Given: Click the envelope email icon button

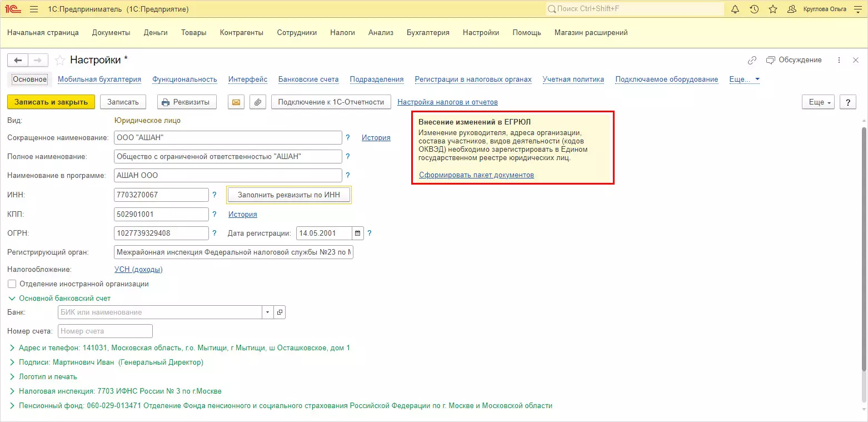Looking at the screenshot, I should pos(236,102).
